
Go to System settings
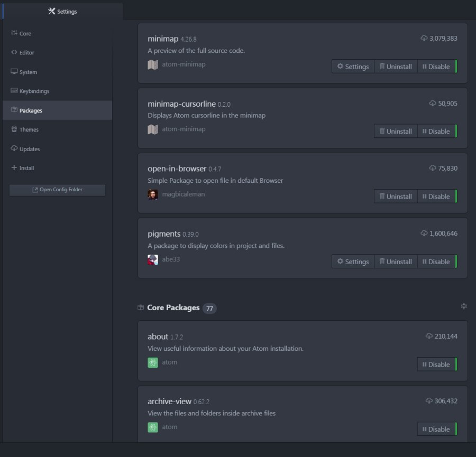tap(57, 72)
